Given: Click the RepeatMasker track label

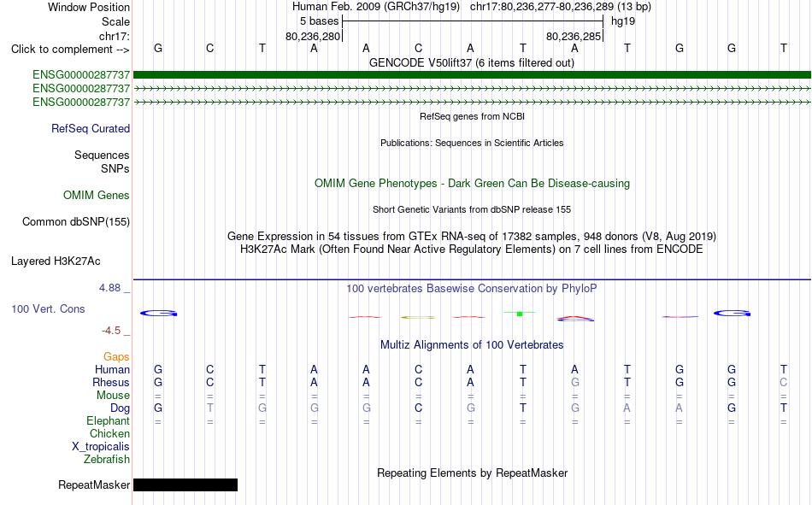Looking at the screenshot, I should point(94,485).
